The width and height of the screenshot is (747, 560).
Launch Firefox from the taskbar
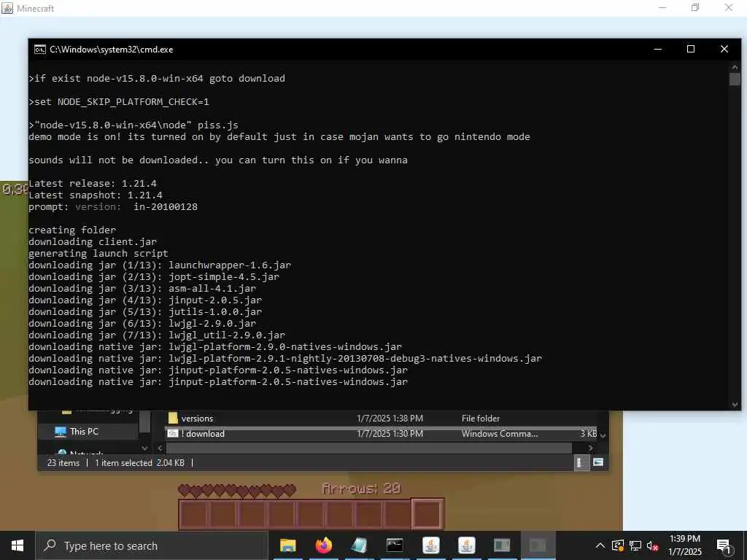click(x=323, y=545)
